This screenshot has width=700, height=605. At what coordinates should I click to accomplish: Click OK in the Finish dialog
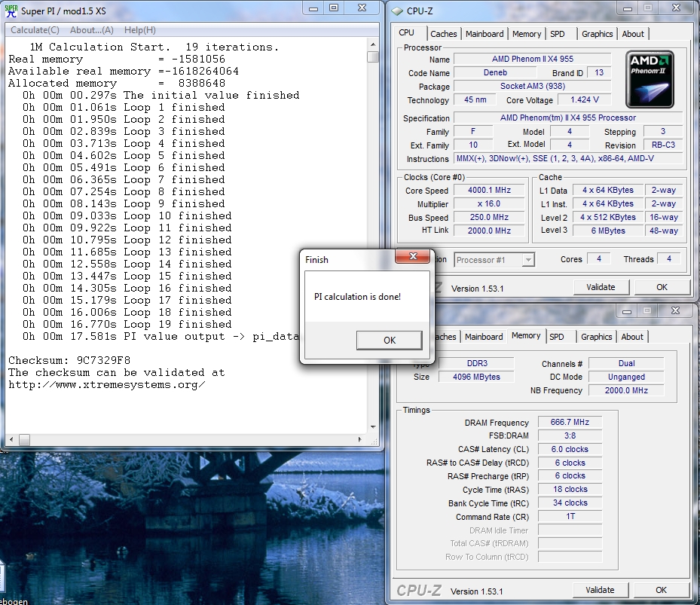click(x=390, y=341)
